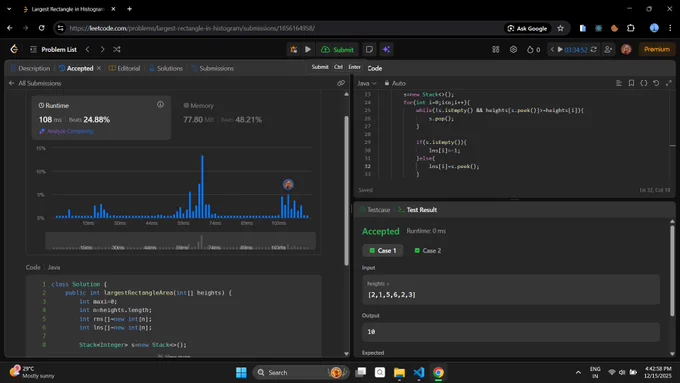
Task: Click the test result panel scrollbar
Action: [672, 271]
